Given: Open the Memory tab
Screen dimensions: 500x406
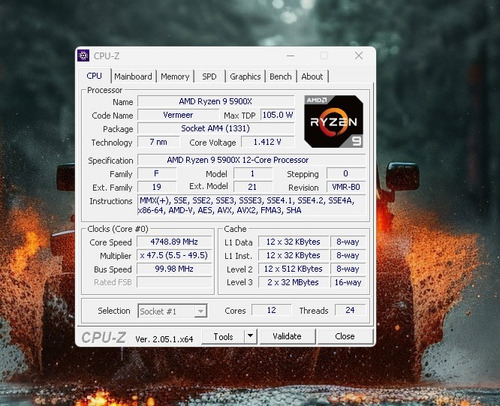Looking at the screenshot, I should click(175, 77).
